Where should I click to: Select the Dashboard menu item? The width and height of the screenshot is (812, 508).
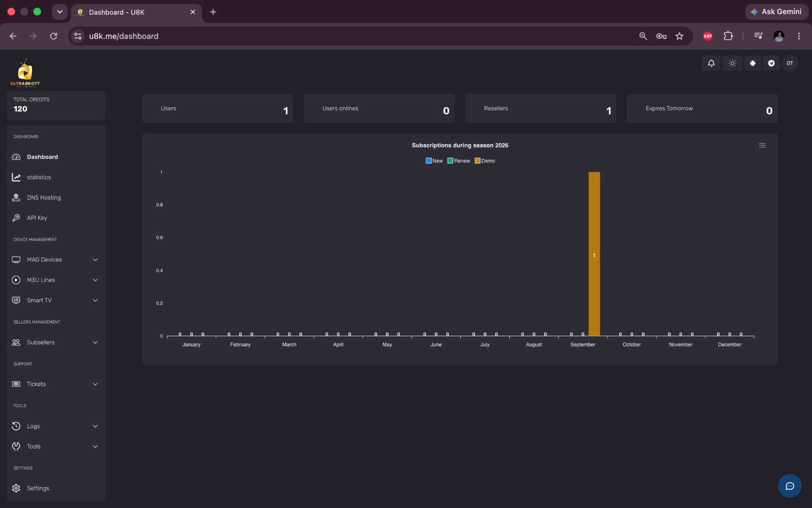point(56,157)
